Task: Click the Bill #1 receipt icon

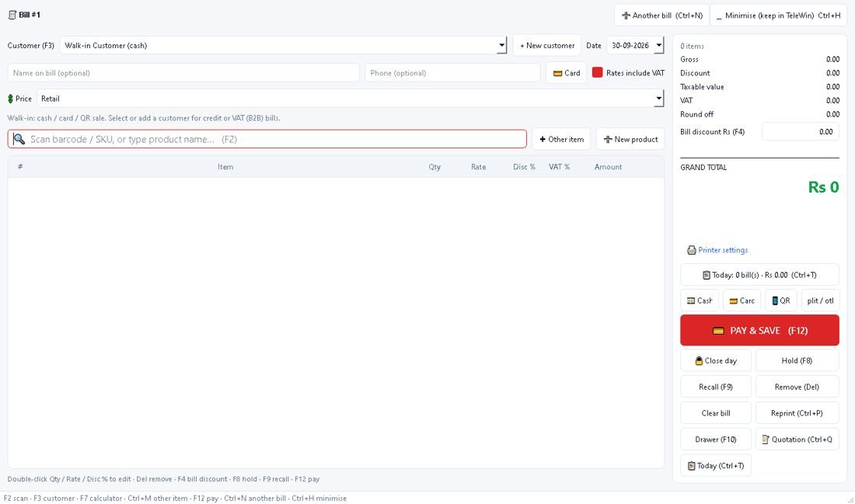Action: tap(12, 15)
